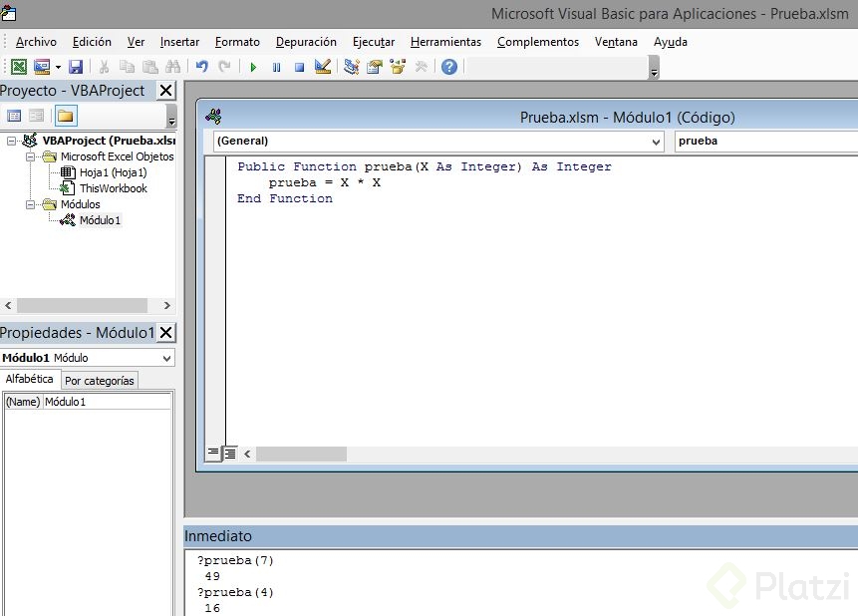This screenshot has height=616, width=858.
Task: Click the Insert UserForm toolbar icon
Action: click(42, 67)
